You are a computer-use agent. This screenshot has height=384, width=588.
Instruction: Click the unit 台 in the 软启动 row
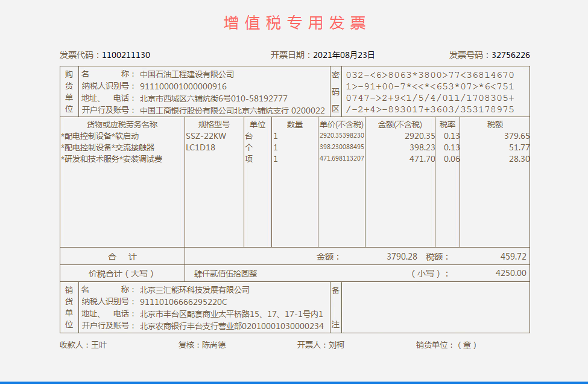tap(249, 136)
